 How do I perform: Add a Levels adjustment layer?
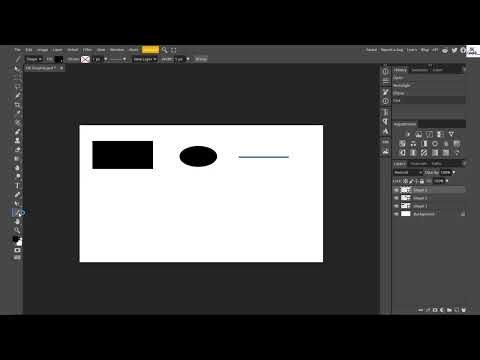click(x=419, y=134)
